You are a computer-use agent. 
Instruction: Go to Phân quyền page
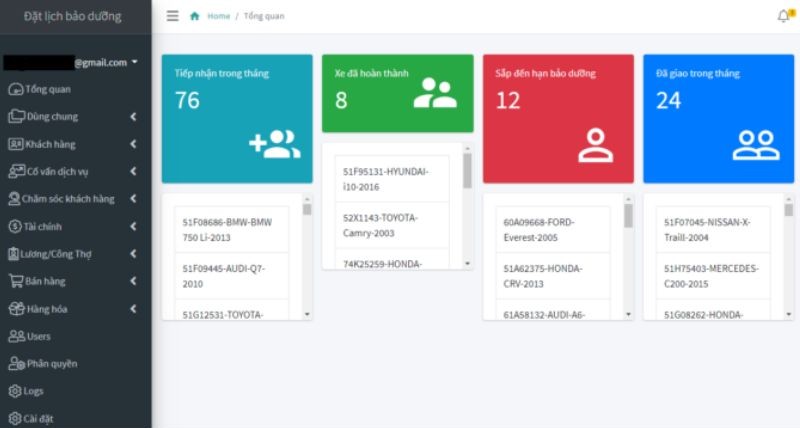click(x=51, y=364)
